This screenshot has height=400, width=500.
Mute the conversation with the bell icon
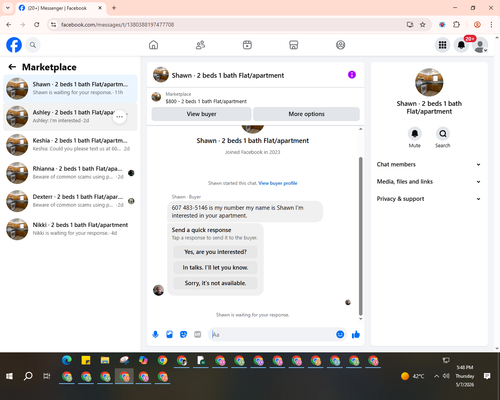pos(415,134)
